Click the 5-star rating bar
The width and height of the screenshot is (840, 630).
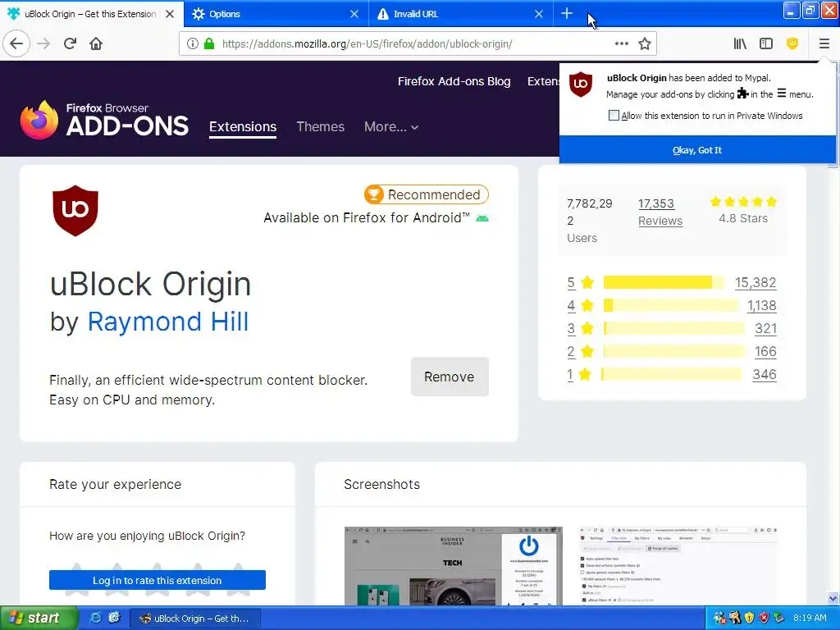point(664,282)
